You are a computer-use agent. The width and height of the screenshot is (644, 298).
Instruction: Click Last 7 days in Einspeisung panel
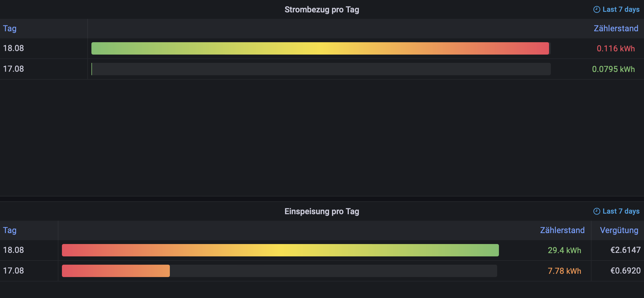(x=621, y=211)
